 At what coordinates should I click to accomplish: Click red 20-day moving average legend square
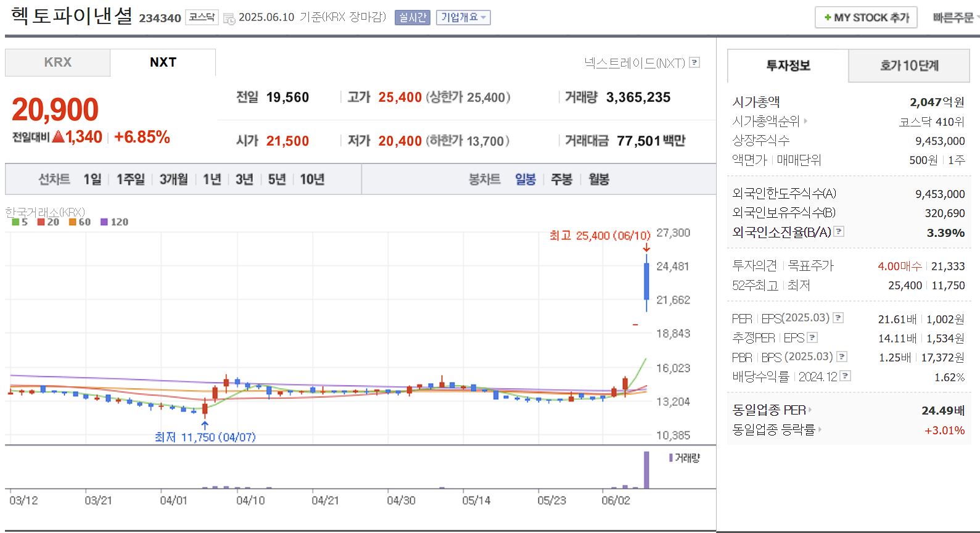[x=41, y=222]
